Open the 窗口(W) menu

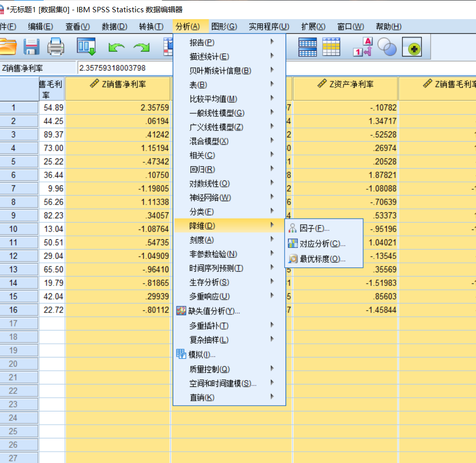[351, 26]
